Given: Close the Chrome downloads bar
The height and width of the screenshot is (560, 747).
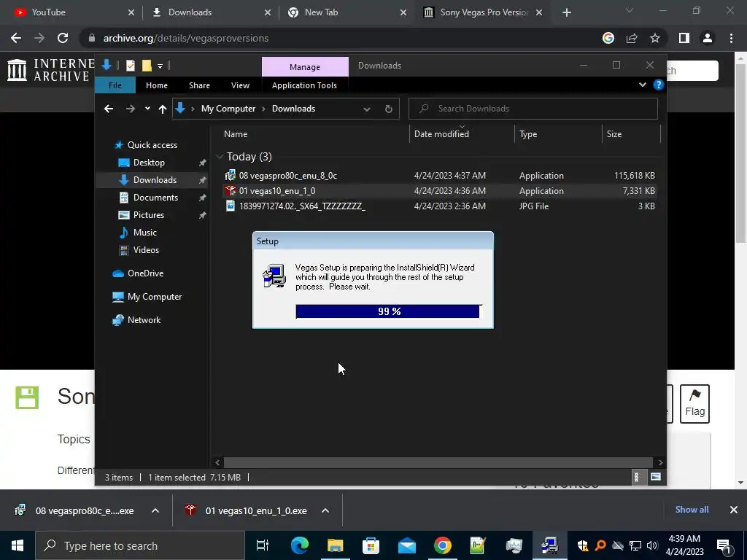Looking at the screenshot, I should click(734, 510).
